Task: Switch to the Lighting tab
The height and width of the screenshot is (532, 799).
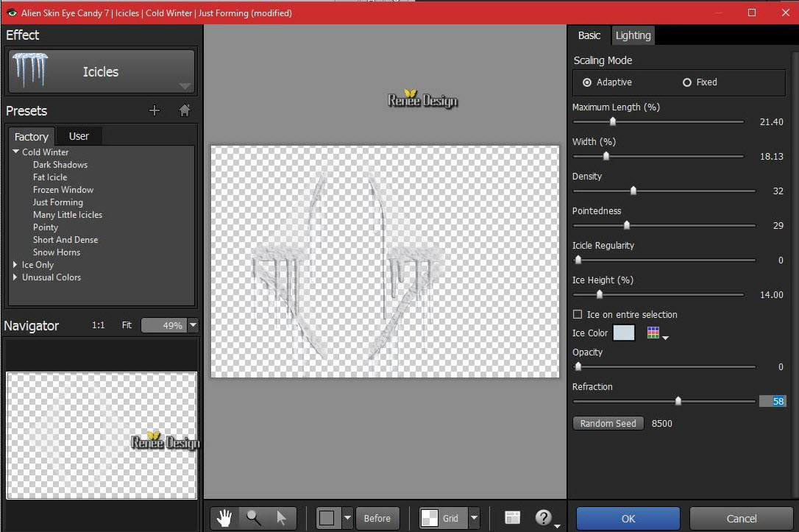Action: [x=633, y=35]
